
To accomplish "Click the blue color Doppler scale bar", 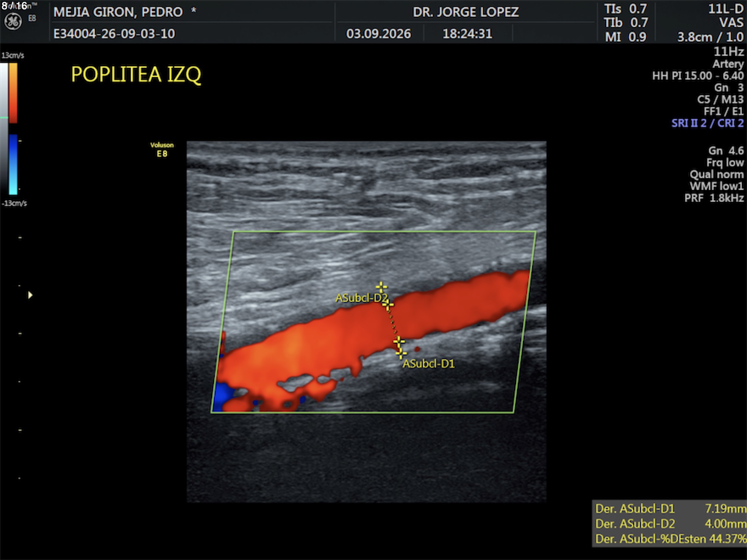I will coord(13,165).
